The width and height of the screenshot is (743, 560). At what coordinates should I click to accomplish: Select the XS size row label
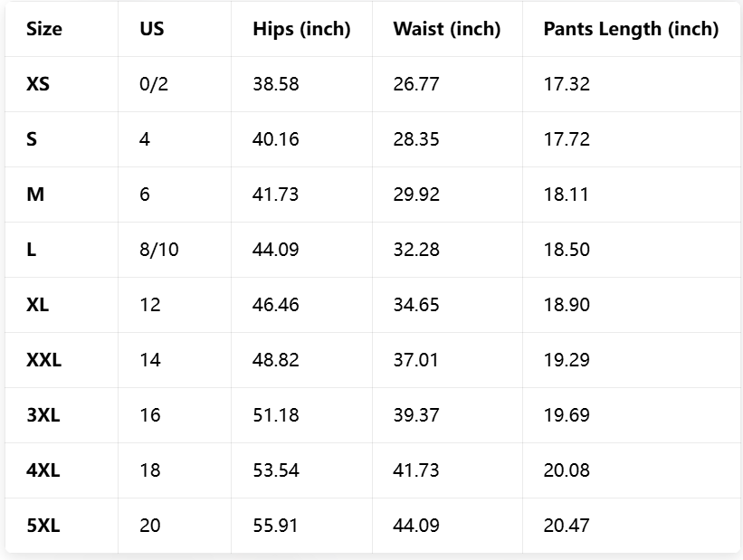pos(38,84)
